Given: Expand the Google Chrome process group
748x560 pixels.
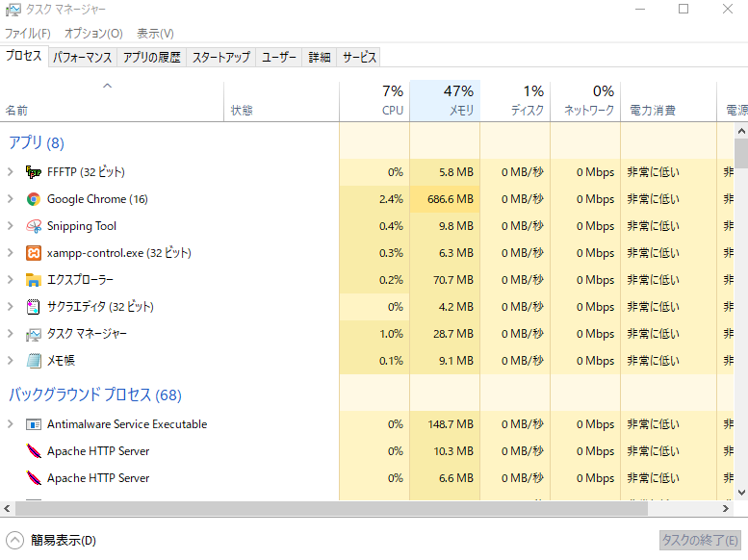Looking at the screenshot, I should tap(11, 199).
